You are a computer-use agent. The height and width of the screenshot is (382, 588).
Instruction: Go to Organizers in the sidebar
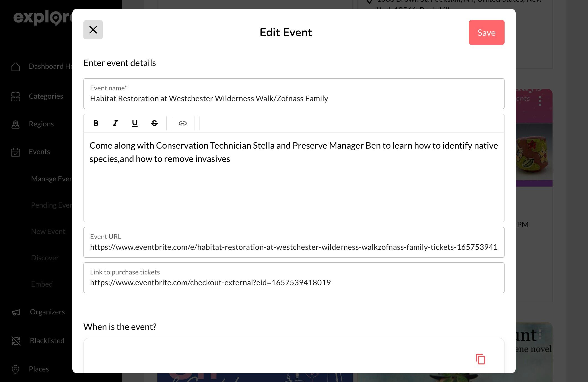[47, 312]
